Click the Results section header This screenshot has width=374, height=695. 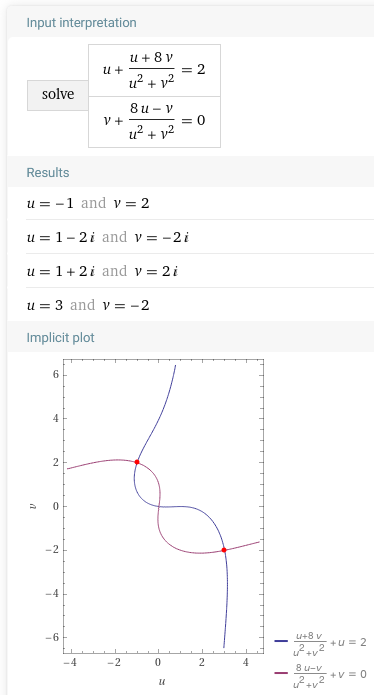coord(48,172)
